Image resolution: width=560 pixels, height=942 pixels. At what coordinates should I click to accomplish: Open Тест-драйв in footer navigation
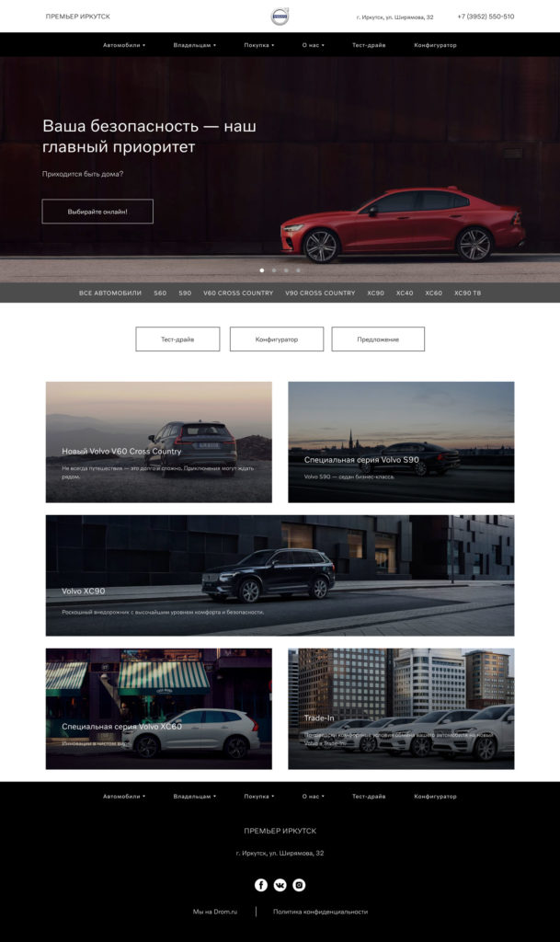[369, 796]
